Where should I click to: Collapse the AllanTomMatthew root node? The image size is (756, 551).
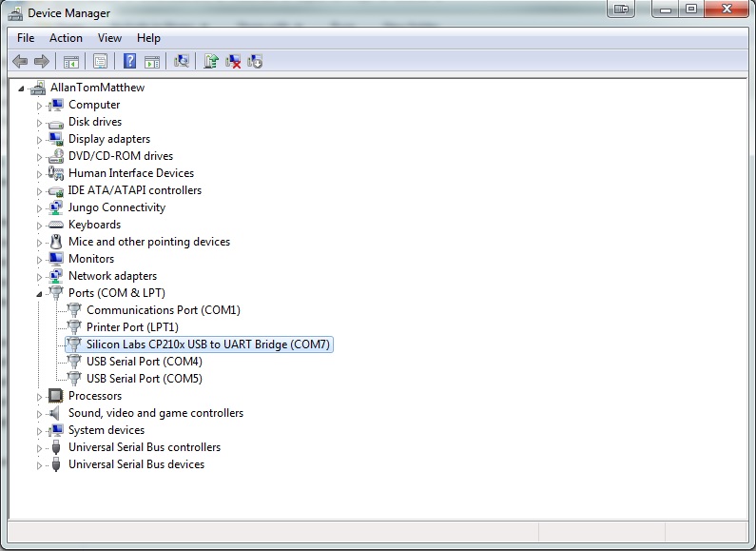pyautogui.click(x=21, y=89)
